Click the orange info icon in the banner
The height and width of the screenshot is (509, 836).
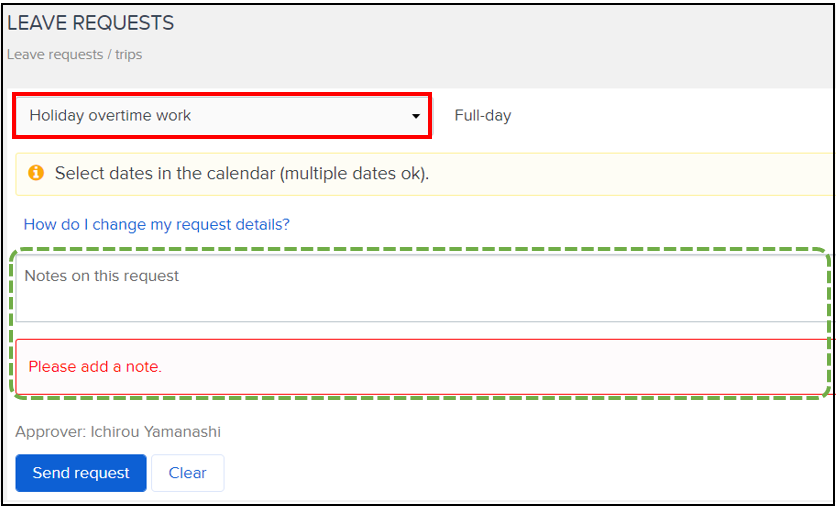tap(37, 173)
